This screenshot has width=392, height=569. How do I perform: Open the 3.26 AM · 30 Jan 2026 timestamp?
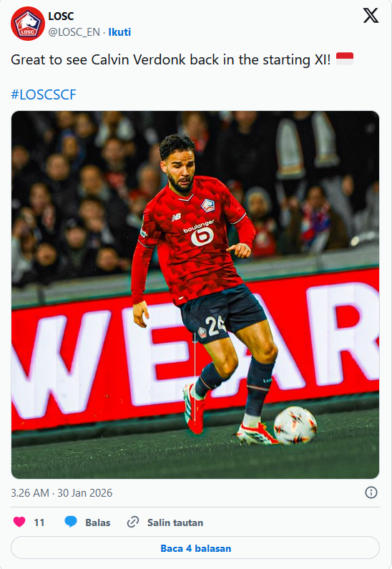pos(62,493)
